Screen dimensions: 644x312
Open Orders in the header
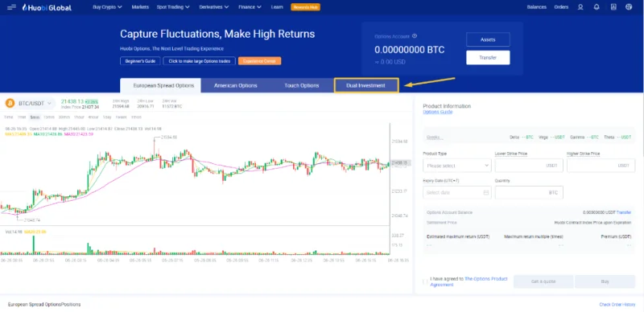pyautogui.click(x=561, y=7)
